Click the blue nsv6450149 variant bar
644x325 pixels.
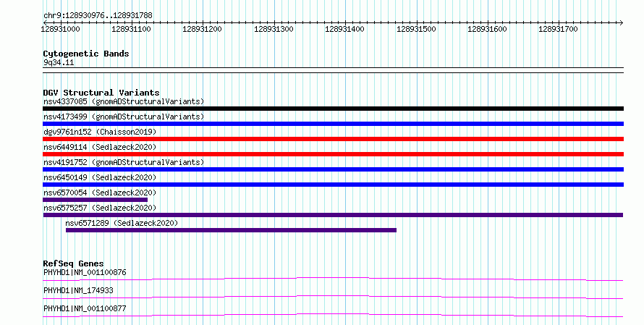pyautogui.click(x=333, y=185)
